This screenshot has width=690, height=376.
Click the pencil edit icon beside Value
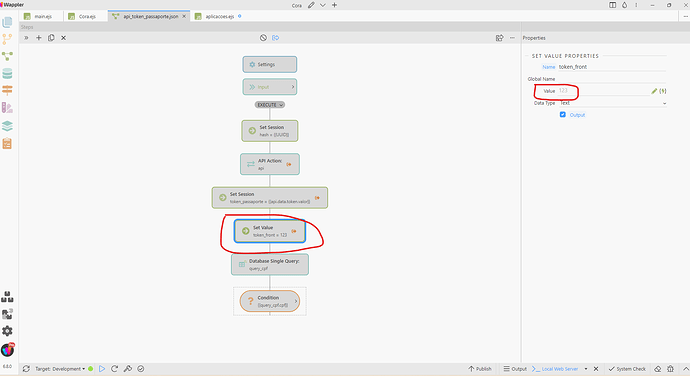click(x=654, y=91)
